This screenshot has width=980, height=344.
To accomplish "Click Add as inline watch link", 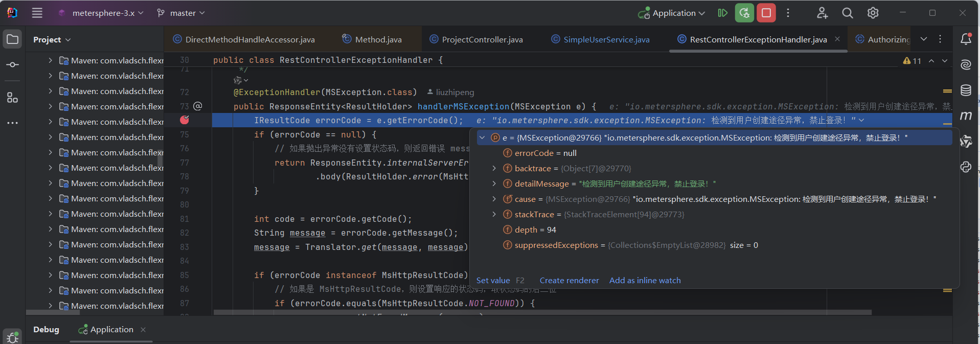I will [645, 280].
